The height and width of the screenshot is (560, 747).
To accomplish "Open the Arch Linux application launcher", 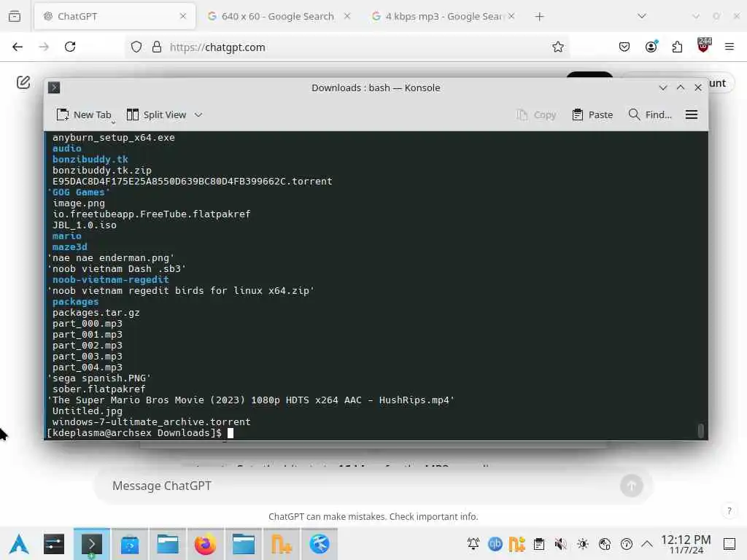I will [19, 544].
